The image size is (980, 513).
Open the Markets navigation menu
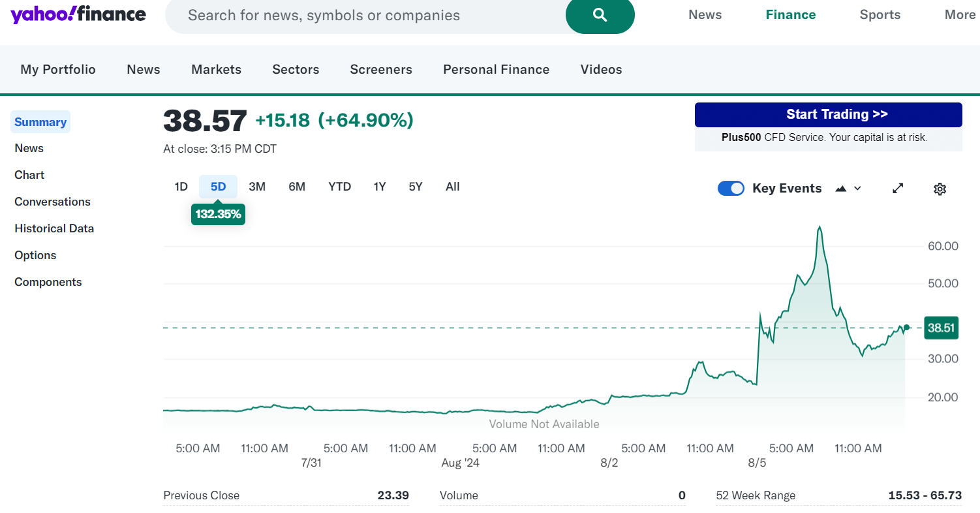(x=216, y=69)
